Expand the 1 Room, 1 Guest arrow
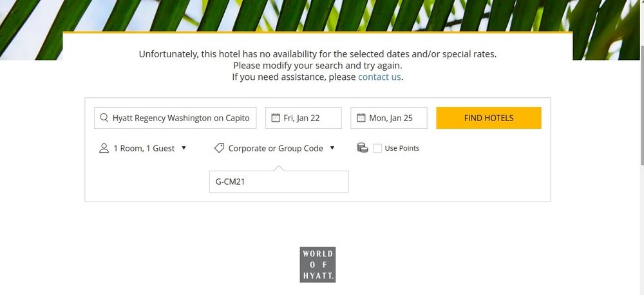Viewport: 644px width, 295px height. (184, 147)
